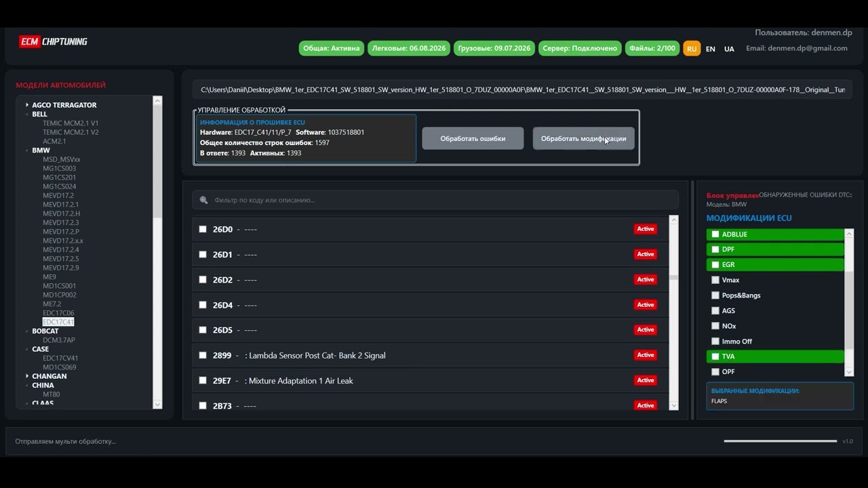Select TEMIC MCM2.1 V1 model
The height and width of the screenshot is (488, 868).
(x=71, y=123)
